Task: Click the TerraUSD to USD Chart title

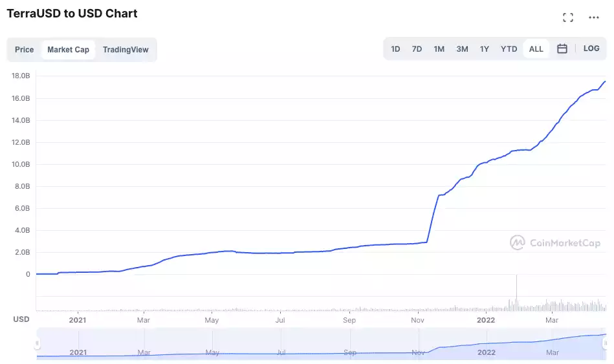Action: click(72, 14)
